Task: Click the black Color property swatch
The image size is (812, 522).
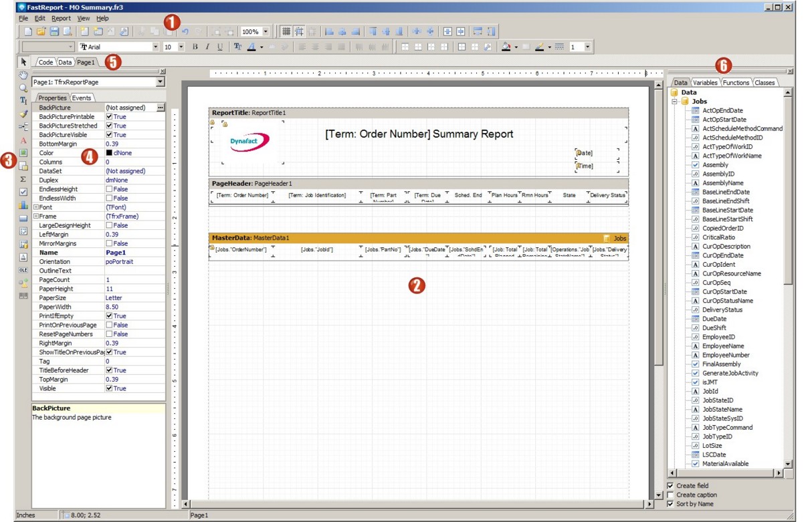Action: tap(110, 153)
